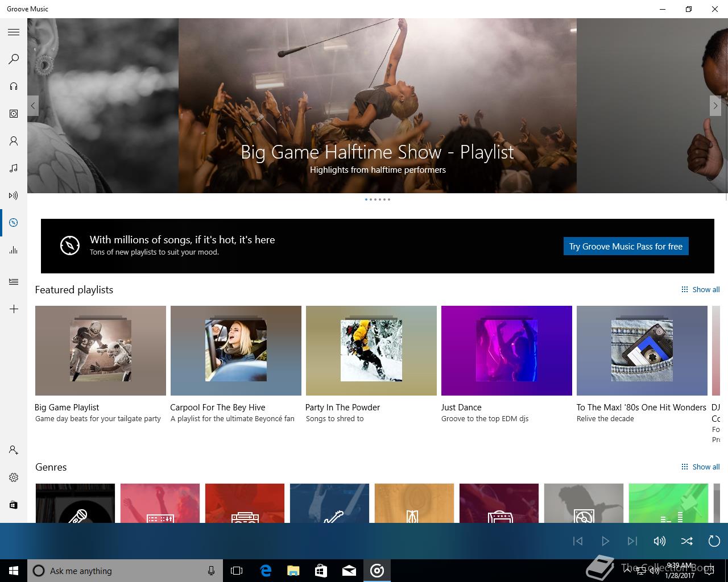Screen dimensions: 728x582
Task: Open the Songs music note icon
Action: pos(14,168)
